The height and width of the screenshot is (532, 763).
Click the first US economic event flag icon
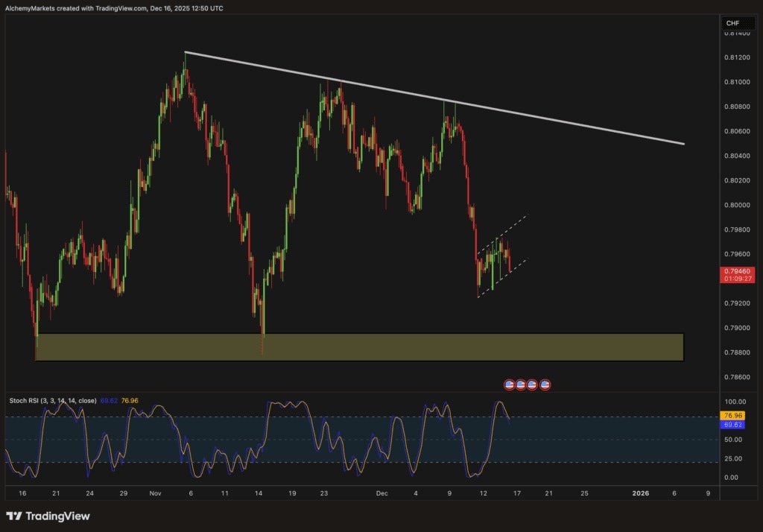510,384
